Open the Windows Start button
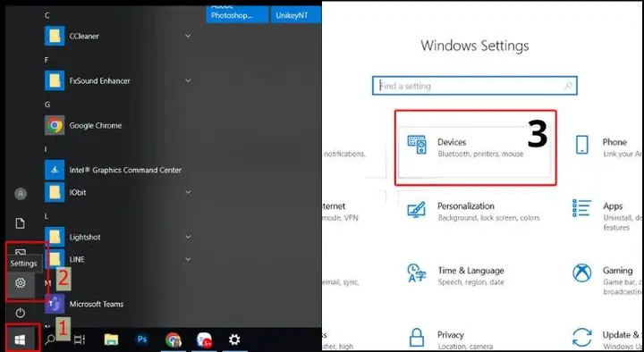This screenshot has height=352, width=644. pos(20,339)
